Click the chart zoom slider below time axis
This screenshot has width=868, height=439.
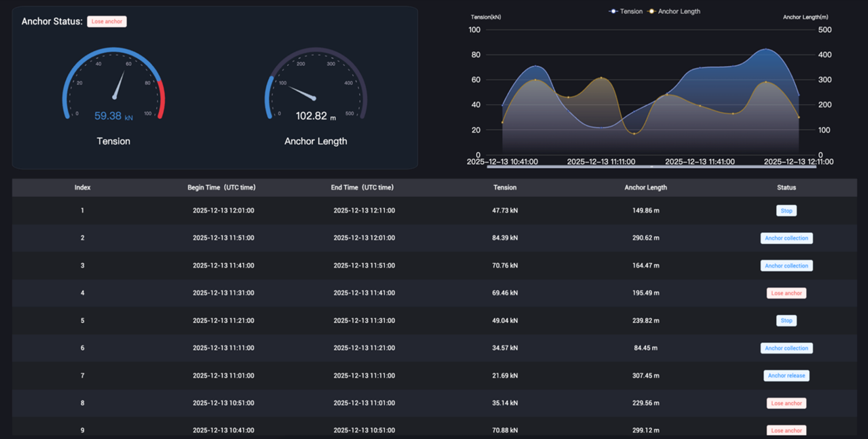point(651,167)
